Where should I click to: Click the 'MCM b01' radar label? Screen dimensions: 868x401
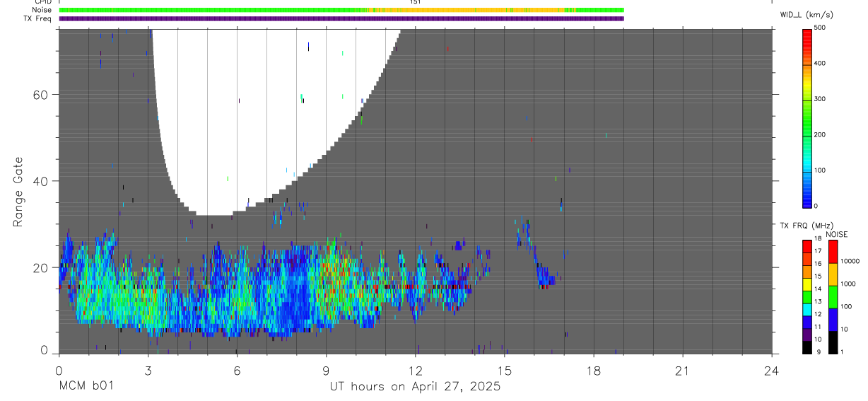point(86,387)
